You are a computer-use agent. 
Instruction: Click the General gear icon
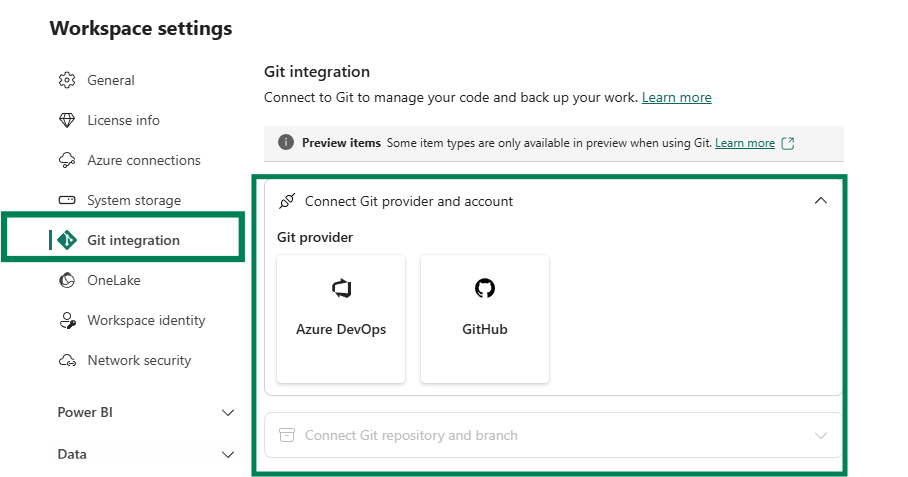pyautogui.click(x=67, y=80)
